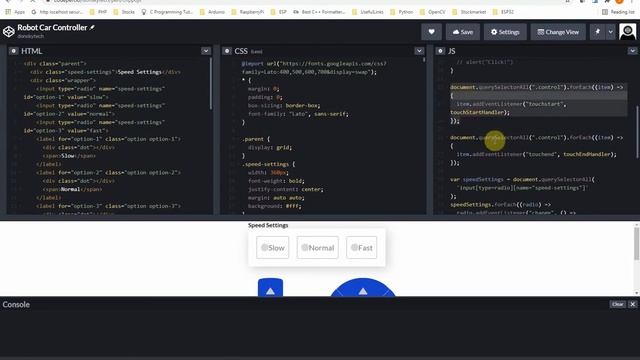Open the ESP bookmark folder
The image size is (640, 360).
pyautogui.click(x=279, y=12)
